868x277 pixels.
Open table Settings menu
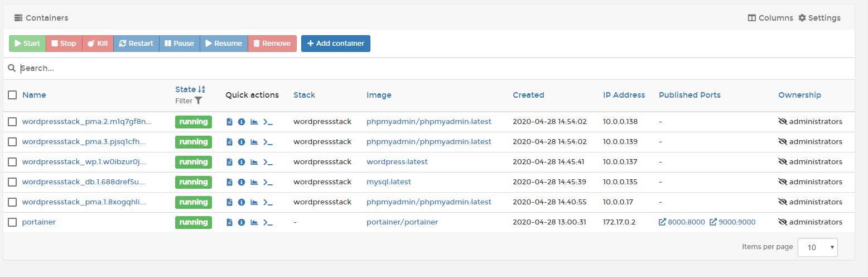[x=819, y=18]
